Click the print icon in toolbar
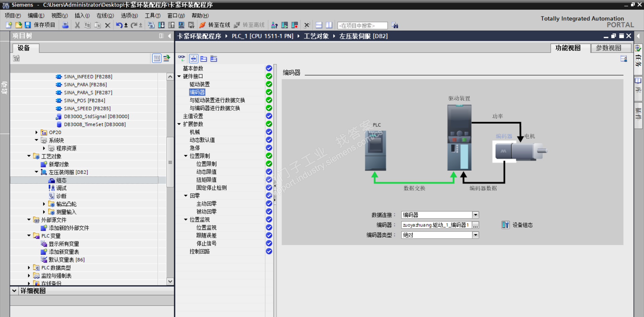644x317 pixels. (x=65, y=25)
